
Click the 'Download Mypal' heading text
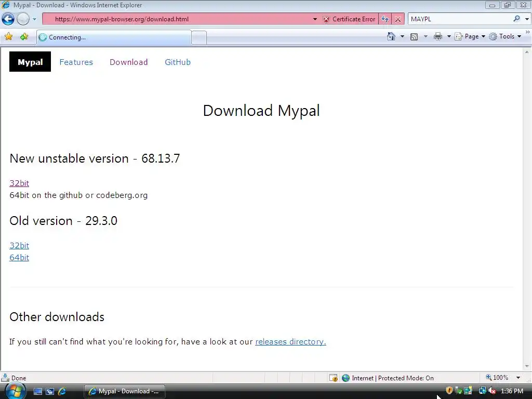coord(261,111)
